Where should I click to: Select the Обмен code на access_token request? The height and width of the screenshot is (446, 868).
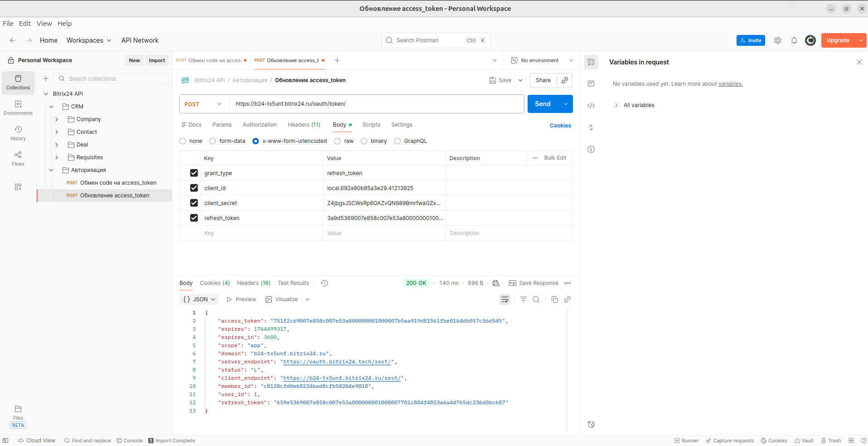tap(118, 183)
